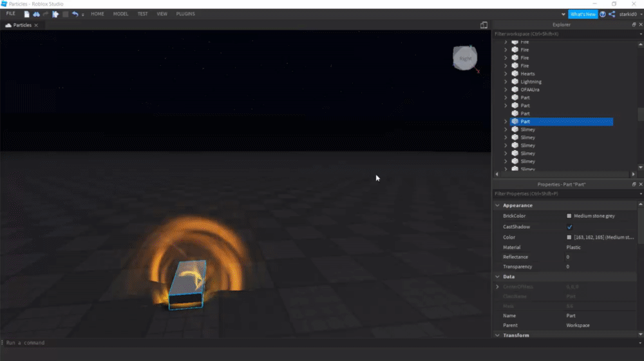Click Explorer horizontal scroll left arrow
The image size is (644, 361).
(x=497, y=174)
